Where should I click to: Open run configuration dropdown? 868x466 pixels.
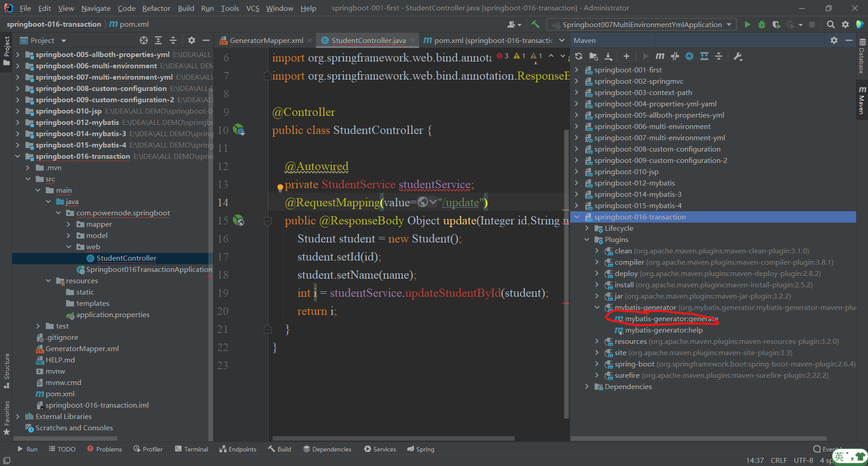(x=642, y=24)
